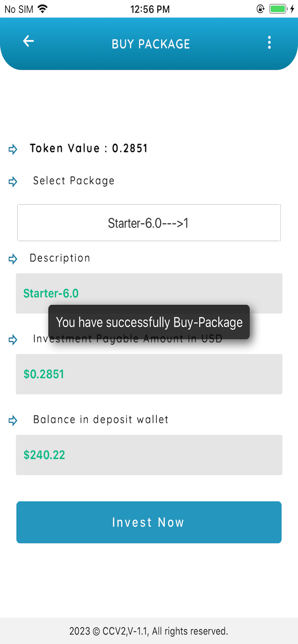Click arrow icon beside Token Value
The height and width of the screenshot is (644, 298).
[13, 149]
